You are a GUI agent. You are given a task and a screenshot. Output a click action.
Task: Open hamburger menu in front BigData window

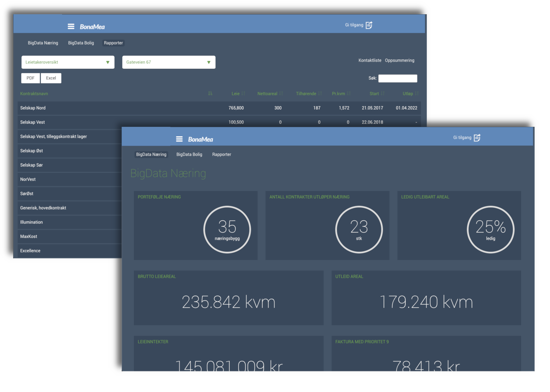[x=179, y=139]
